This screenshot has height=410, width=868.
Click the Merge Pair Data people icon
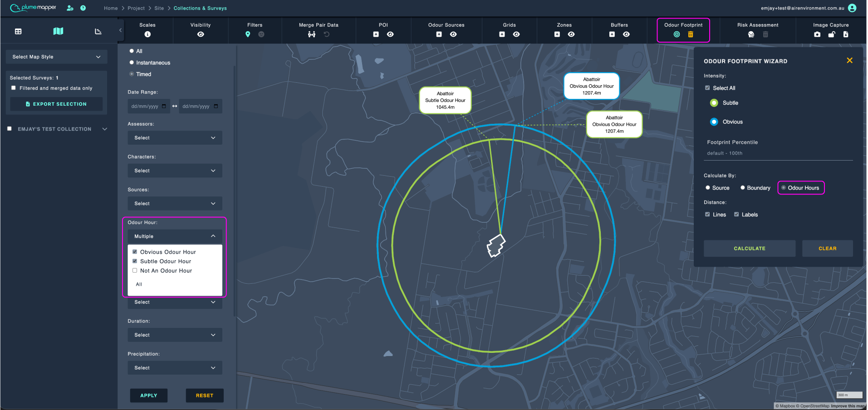tap(312, 34)
